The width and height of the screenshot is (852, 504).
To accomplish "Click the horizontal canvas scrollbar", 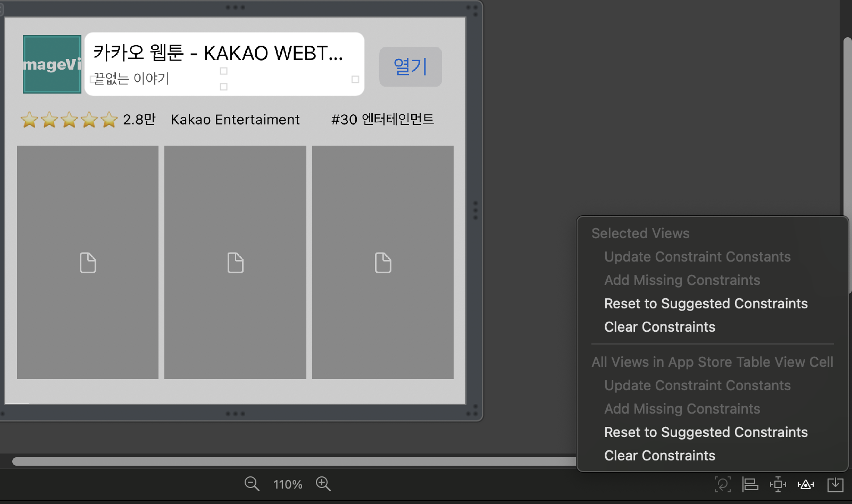I will pyautogui.click(x=294, y=461).
